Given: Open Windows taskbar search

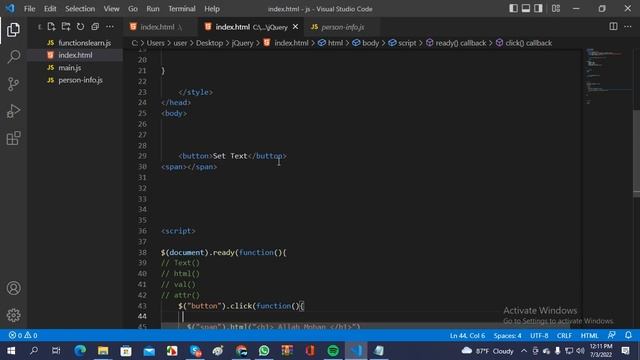Looking at the screenshot, I should point(34,351).
